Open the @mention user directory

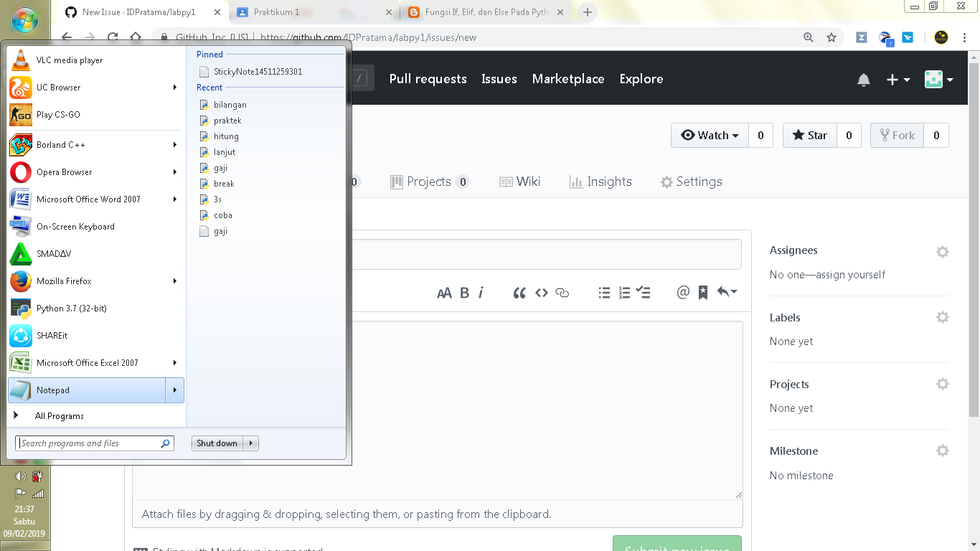coord(683,292)
